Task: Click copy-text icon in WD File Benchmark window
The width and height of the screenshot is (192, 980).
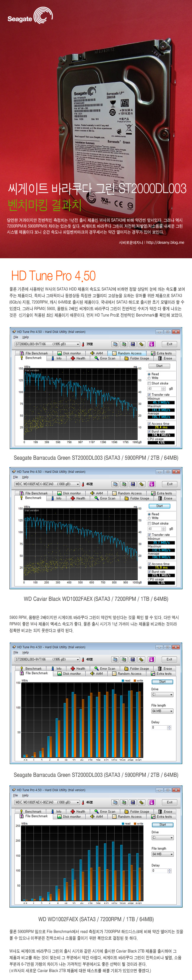Action: 115,802
